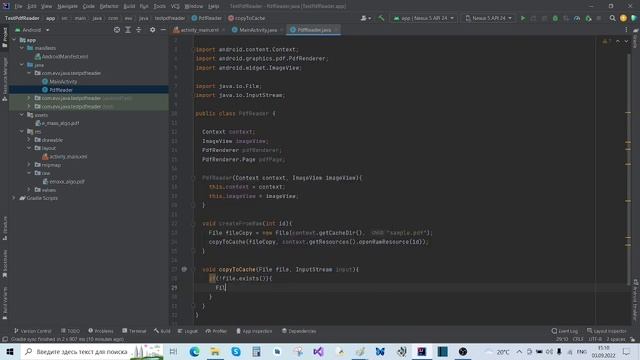The height and width of the screenshot is (360, 640).
Task: Click the Make Project hammer icon
Action: [x=381, y=18]
